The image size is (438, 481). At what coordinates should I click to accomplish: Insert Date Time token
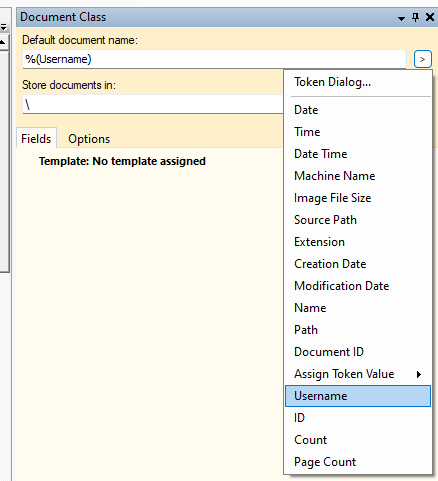coord(358,154)
